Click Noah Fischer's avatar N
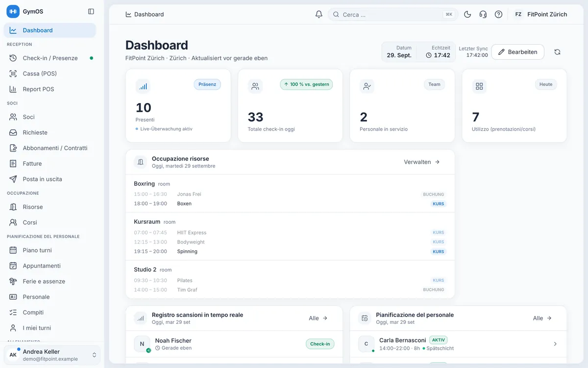The width and height of the screenshot is (588, 368). 142,344
